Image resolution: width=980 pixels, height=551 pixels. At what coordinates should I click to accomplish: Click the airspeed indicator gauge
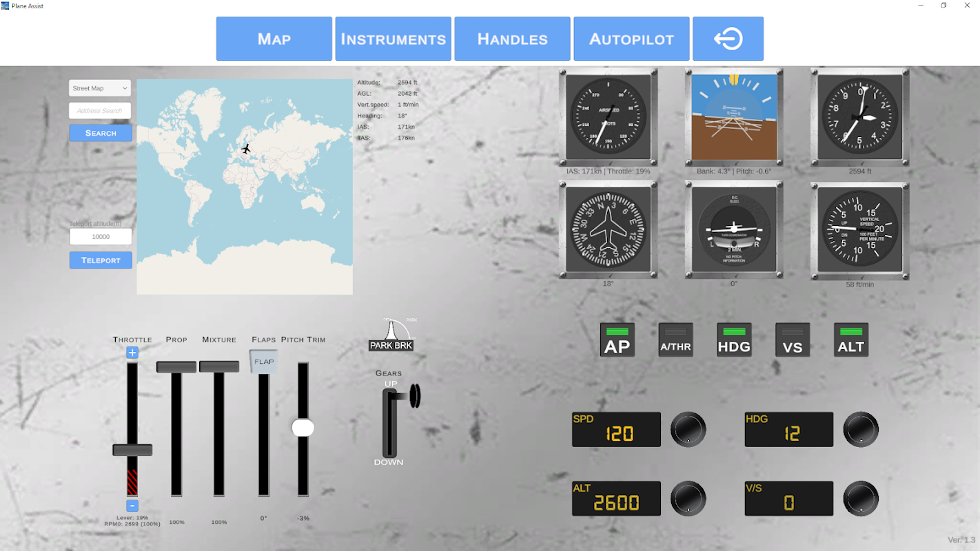[x=608, y=117]
